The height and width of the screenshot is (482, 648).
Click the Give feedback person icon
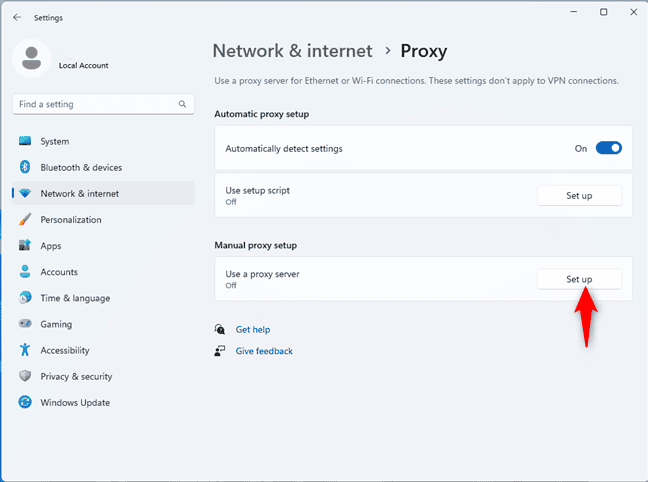[x=220, y=351]
